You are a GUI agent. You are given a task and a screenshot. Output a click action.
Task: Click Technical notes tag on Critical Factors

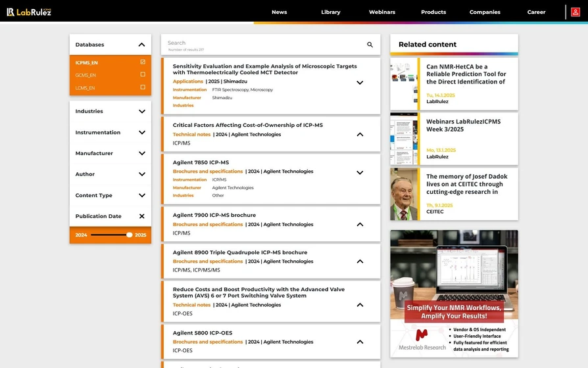pyautogui.click(x=191, y=135)
